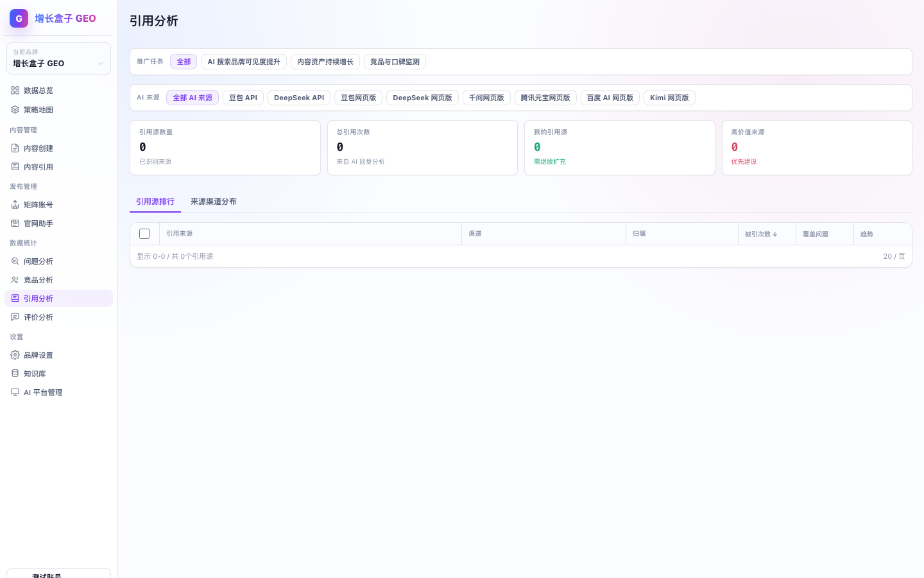Click the 增长盒子 GEO logo title
The image size is (924, 578).
tap(65, 19)
